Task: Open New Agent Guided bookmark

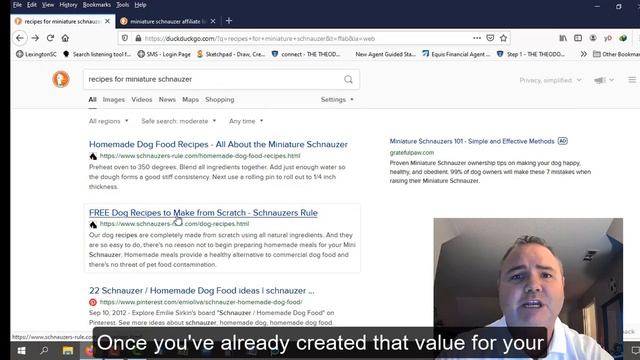Action: (385, 54)
